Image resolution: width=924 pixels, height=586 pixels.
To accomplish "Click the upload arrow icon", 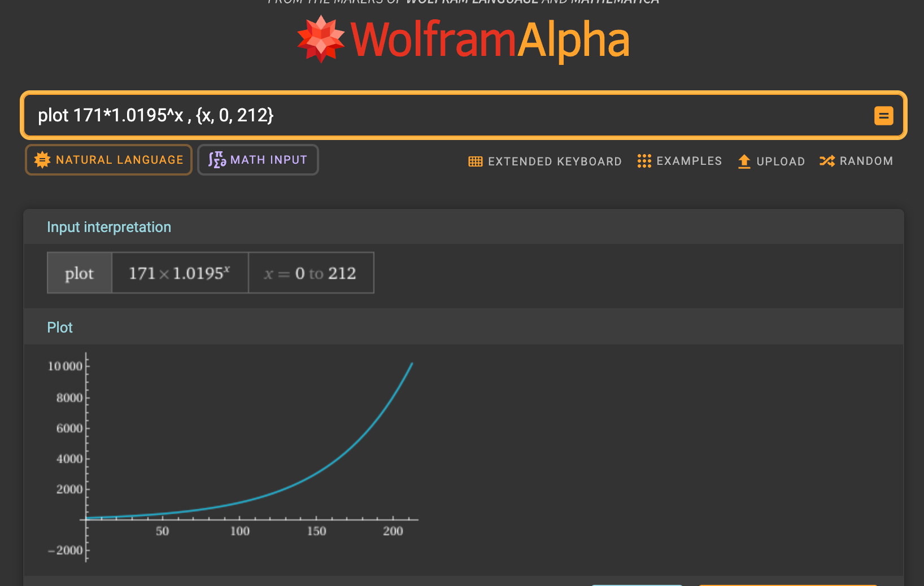I will [744, 161].
